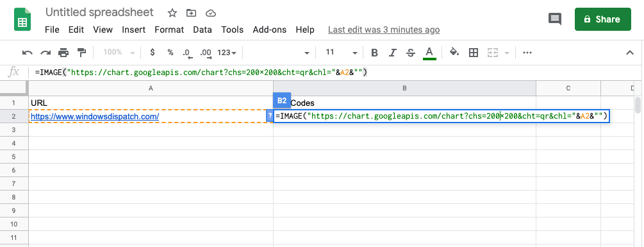
Task: Expand the merge cells dropdown arrow
Action: click(x=506, y=53)
